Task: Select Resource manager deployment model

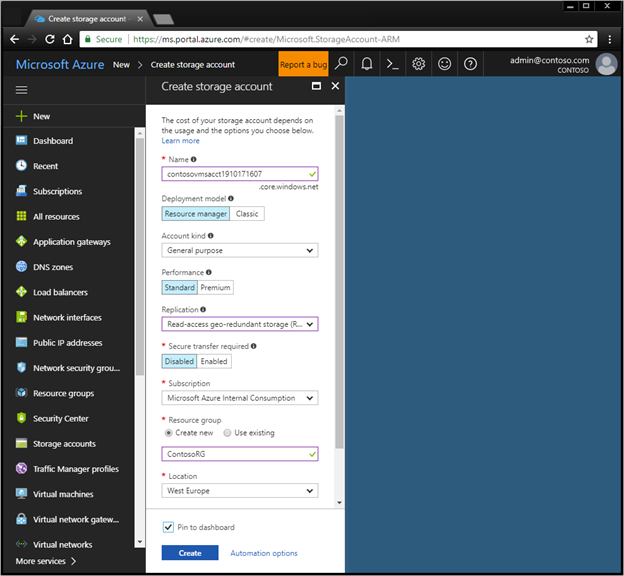Action: [x=195, y=214]
